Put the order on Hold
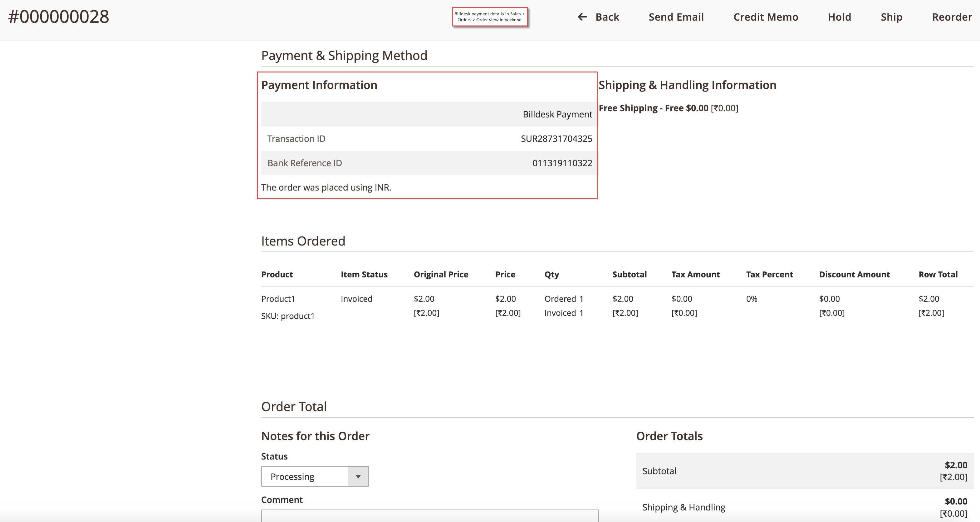The height and width of the screenshot is (522, 980). 839,17
